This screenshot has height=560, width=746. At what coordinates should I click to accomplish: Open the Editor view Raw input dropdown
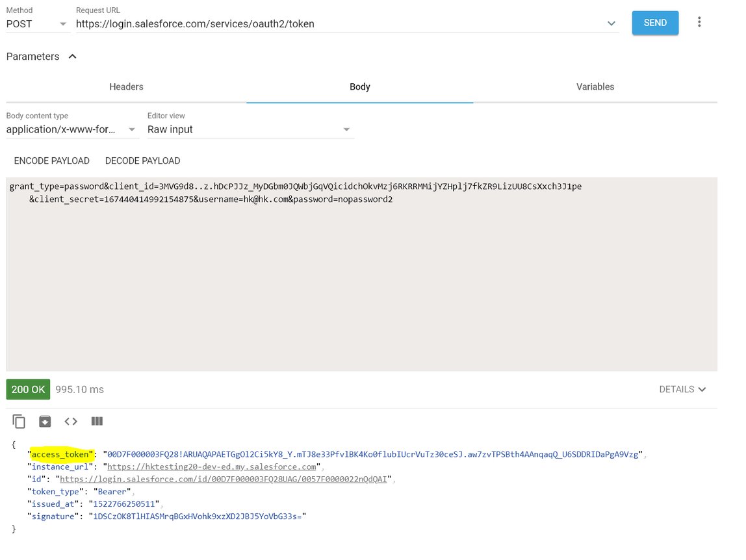coord(250,129)
